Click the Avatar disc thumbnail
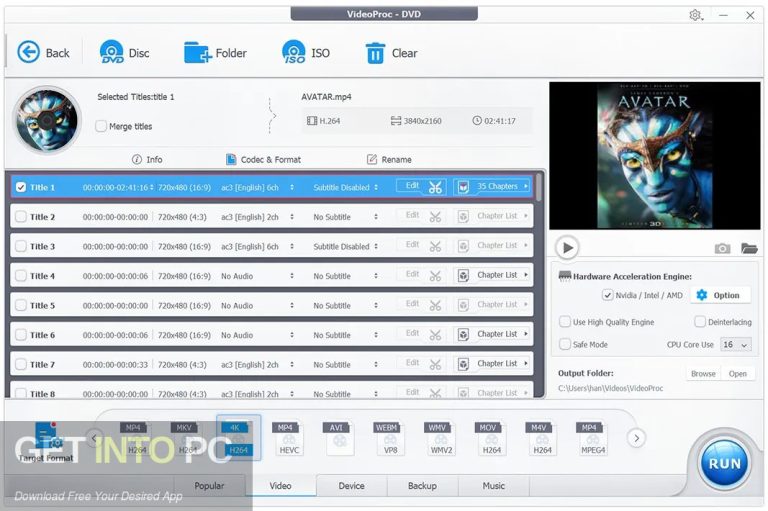The image size is (768, 511). pyautogui.click(x=47, y=119)
